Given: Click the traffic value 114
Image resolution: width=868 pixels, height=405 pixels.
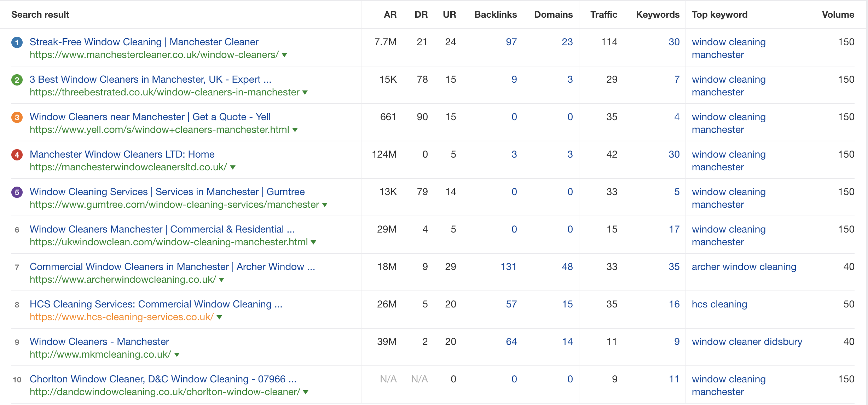Looking at the screenshot, I should coord(609,42).
